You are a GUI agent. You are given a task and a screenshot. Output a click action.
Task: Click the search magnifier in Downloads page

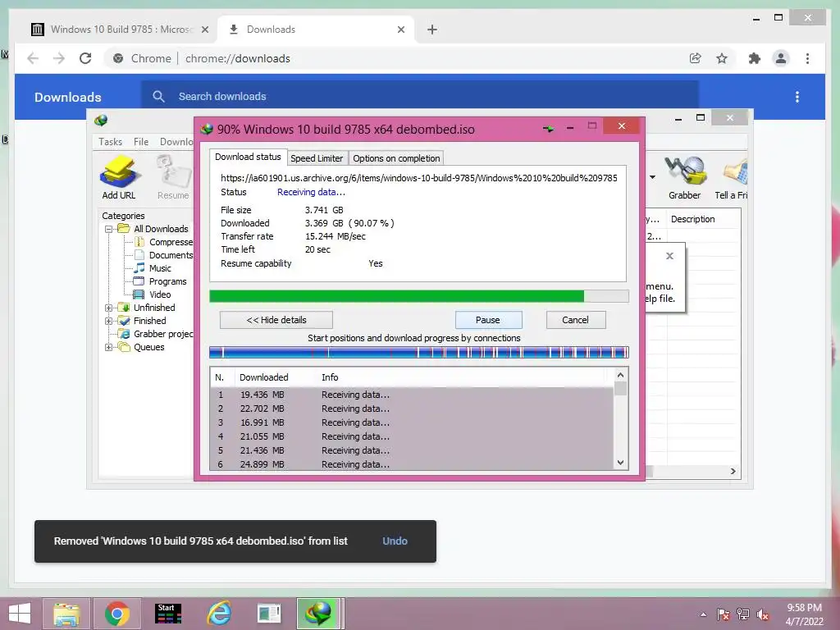coord(158,97)
